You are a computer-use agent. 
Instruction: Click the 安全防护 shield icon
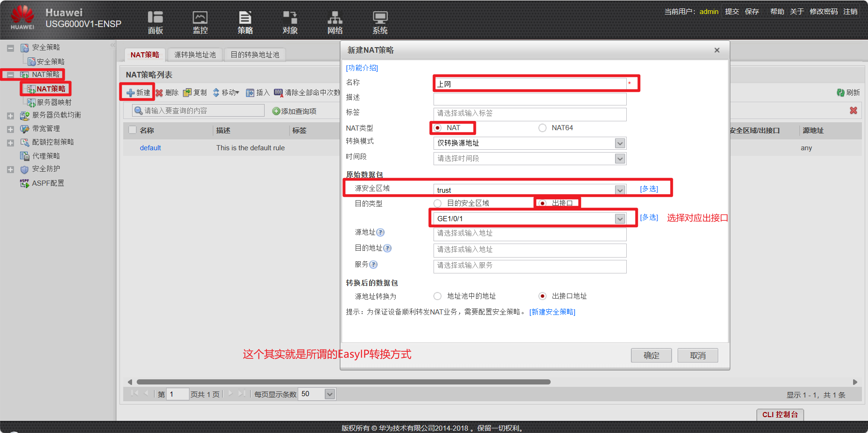[x=25, y=169]
